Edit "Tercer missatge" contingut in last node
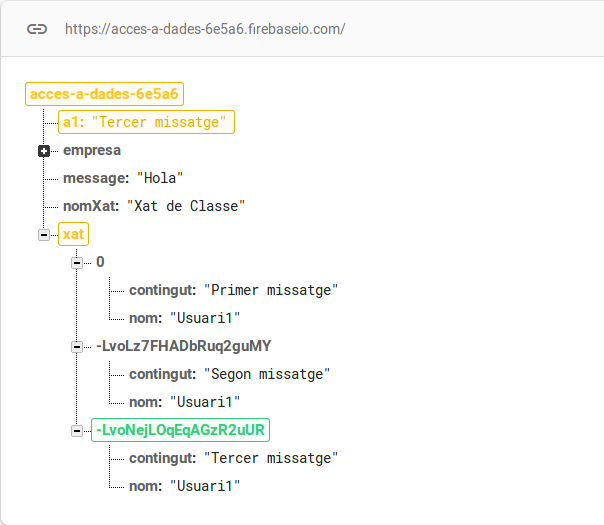 (x=271, y=458)
